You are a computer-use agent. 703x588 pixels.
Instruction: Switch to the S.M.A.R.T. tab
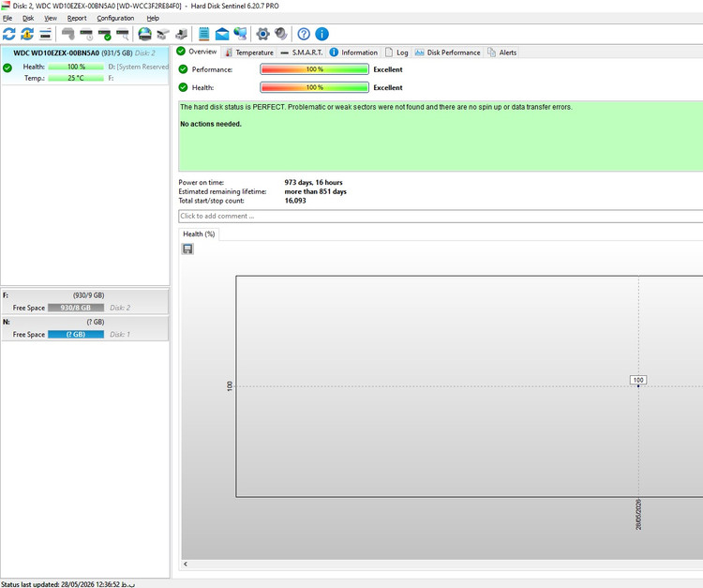(302, 53)
